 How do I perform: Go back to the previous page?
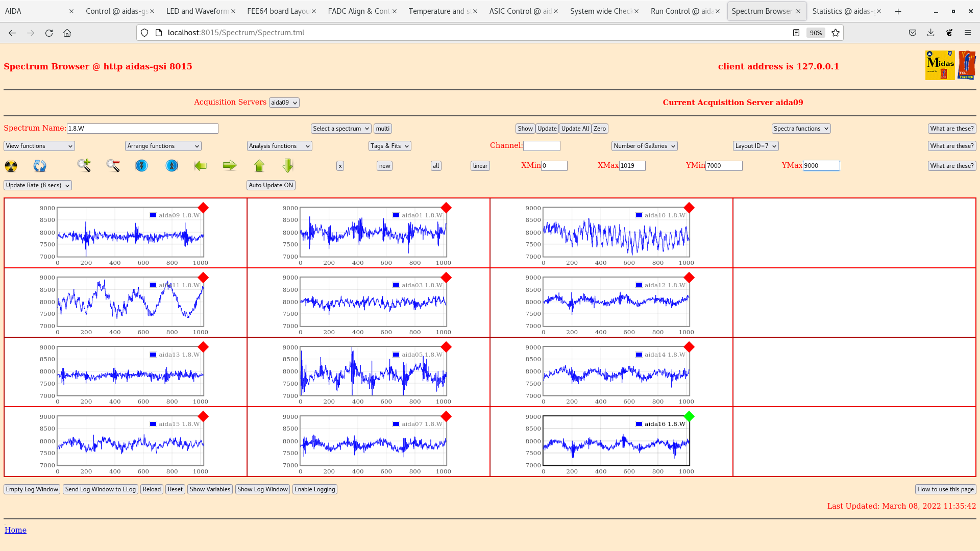[x=12, y=33]
